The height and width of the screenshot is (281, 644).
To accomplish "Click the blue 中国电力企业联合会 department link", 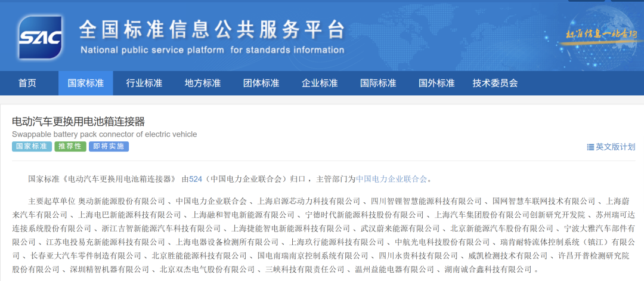I will (x=391, y=179).
